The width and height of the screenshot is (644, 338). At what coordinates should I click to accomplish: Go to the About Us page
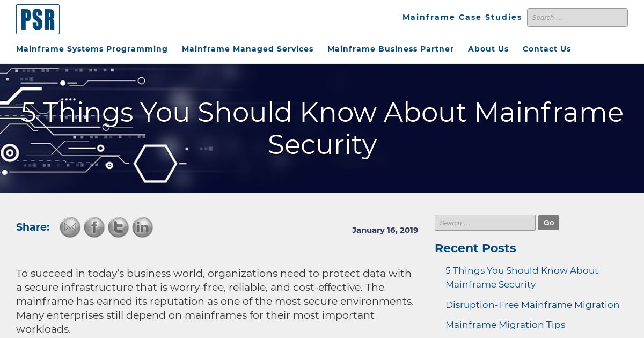488,49
